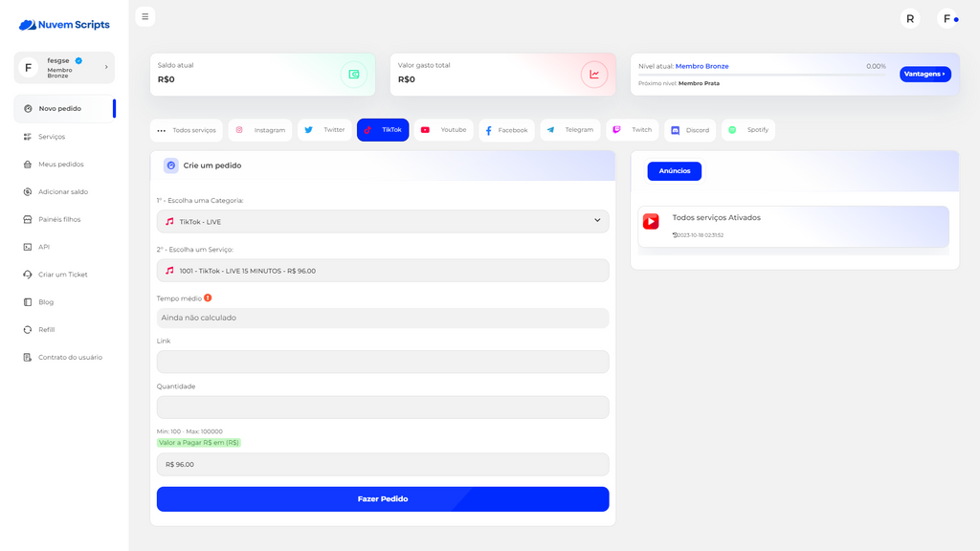Go to Meus pedidos in sidebar

(x=60, y=165)
